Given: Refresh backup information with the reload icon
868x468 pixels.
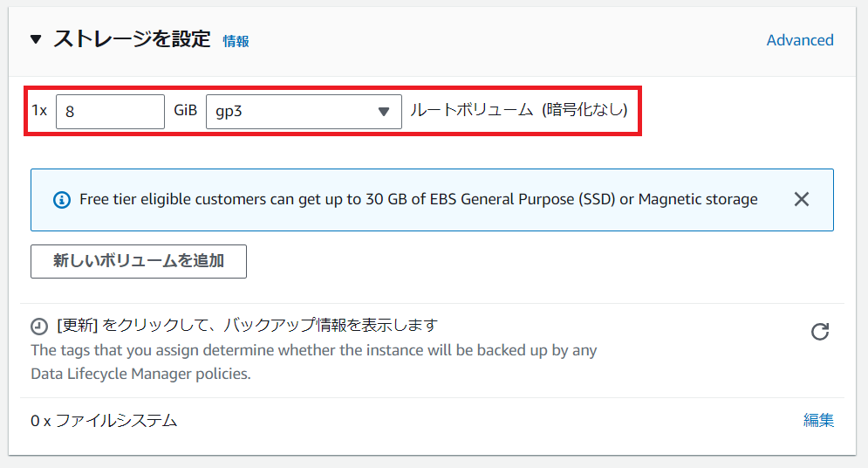Looking at the screenshot, I should [820, 332].
